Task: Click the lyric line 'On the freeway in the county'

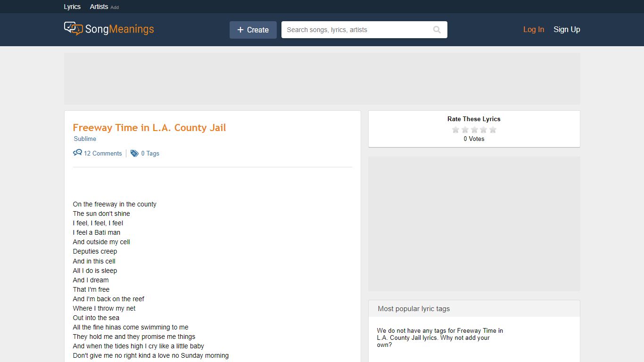Action: [x=115, y=204]
